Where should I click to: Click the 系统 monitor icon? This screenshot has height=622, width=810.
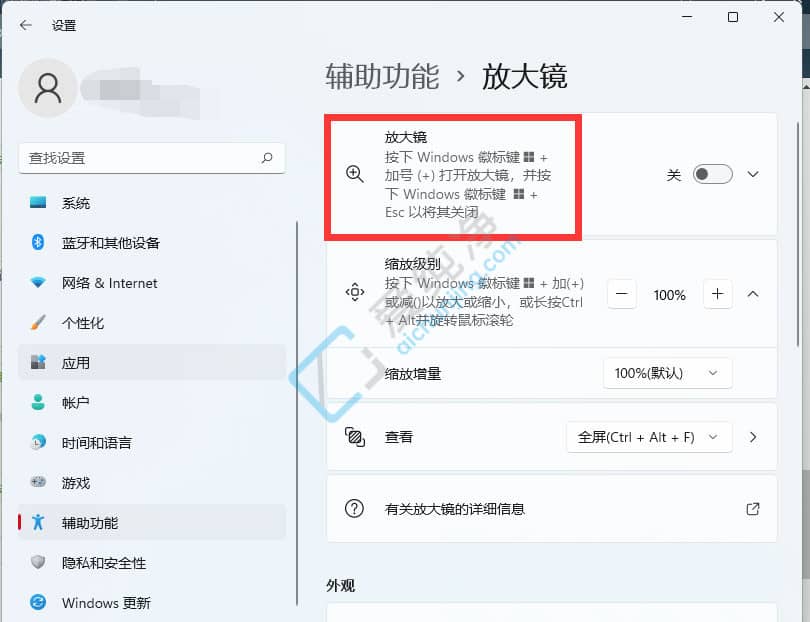coord(38,203)
